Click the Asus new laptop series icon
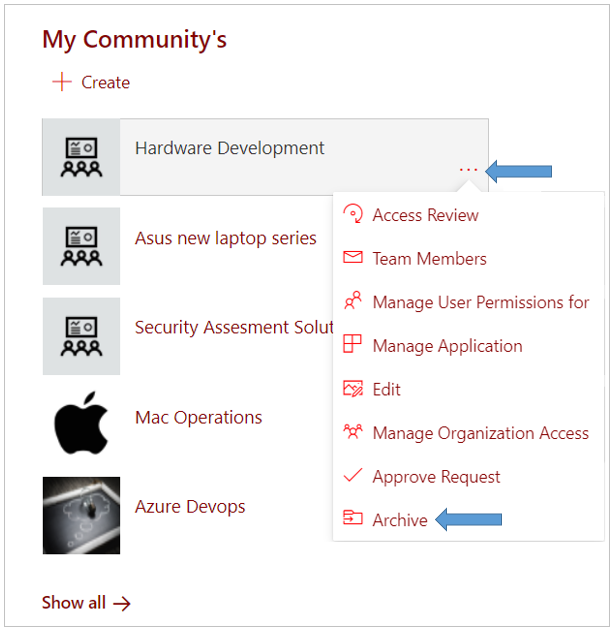616x629 pixels. coord(81,246)
